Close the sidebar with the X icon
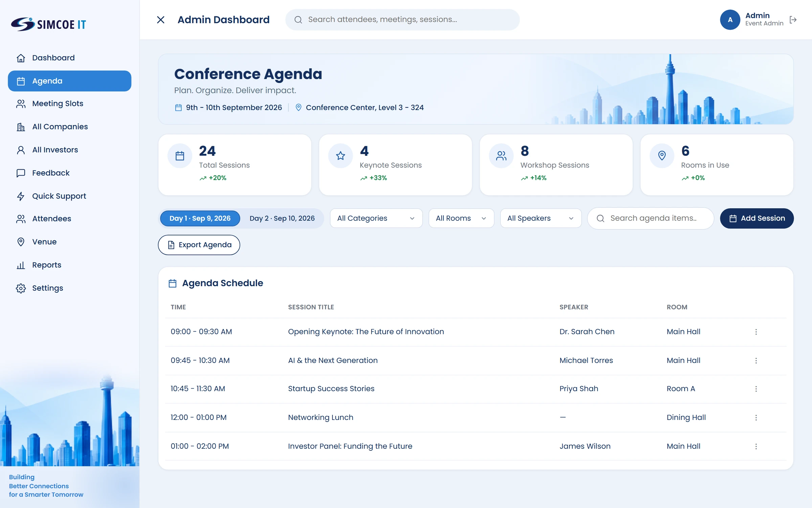This screenshot has width=812, height=508. [x=161, y=20]
